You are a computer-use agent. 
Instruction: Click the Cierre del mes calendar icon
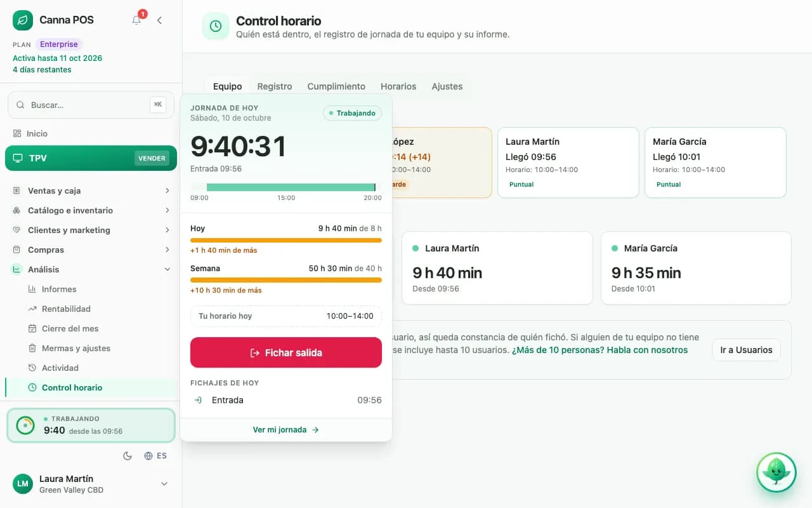(32, 328)
